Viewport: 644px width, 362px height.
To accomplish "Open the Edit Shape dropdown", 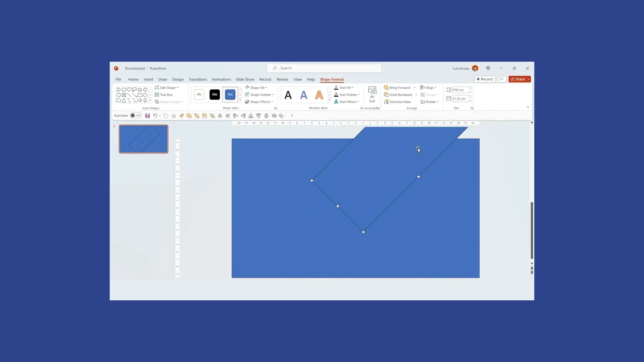I will tap(167, 88).
